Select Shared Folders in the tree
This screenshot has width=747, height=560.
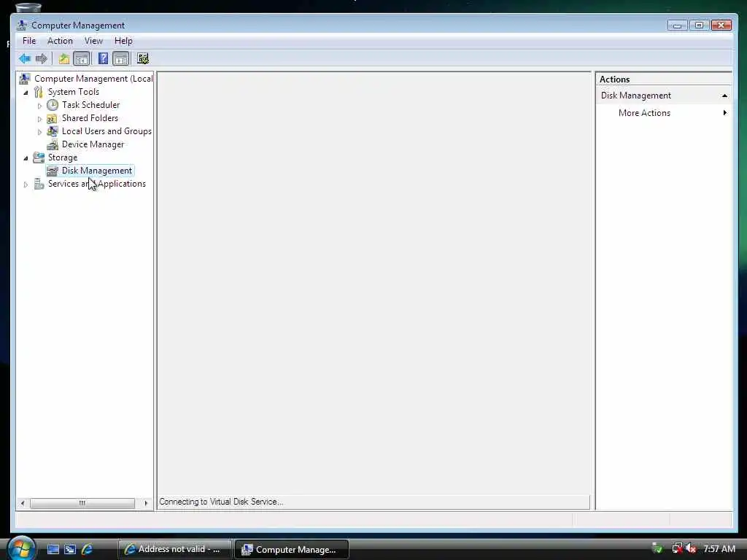pyautogui.click(x=90, y=118)
